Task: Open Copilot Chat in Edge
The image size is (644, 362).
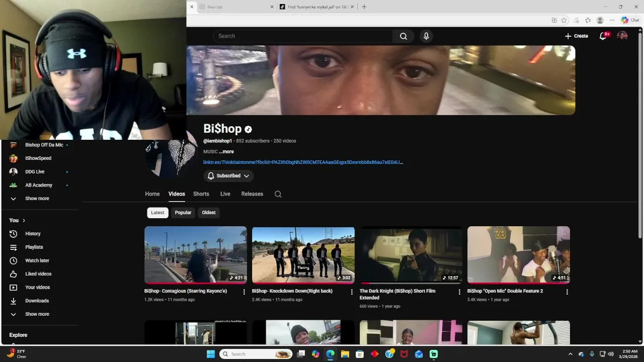Action: click(x=630, y=20)
